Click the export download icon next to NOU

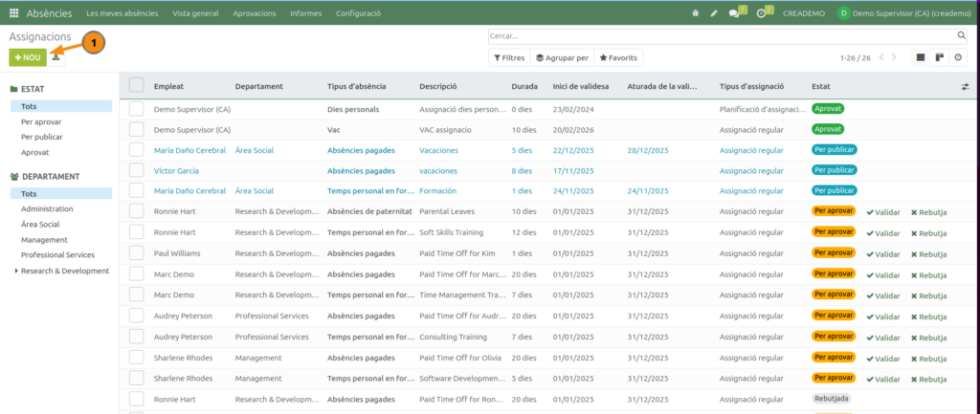[56, 57]
